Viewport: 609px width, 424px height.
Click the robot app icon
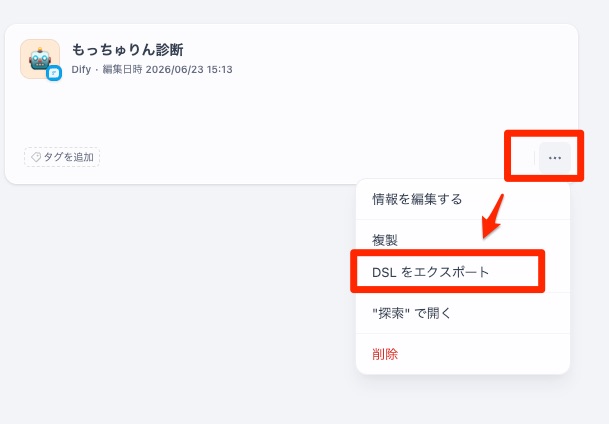(x=40, y=59)
